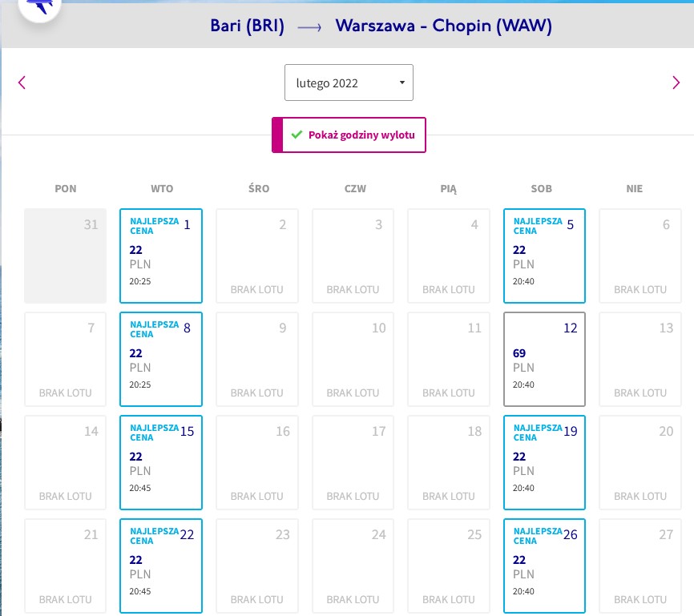Viewport: 694px width, 616px height.
Task: Click Warszawa - Chopin (WAW) destination label
Action: click(x=443, y=26)
